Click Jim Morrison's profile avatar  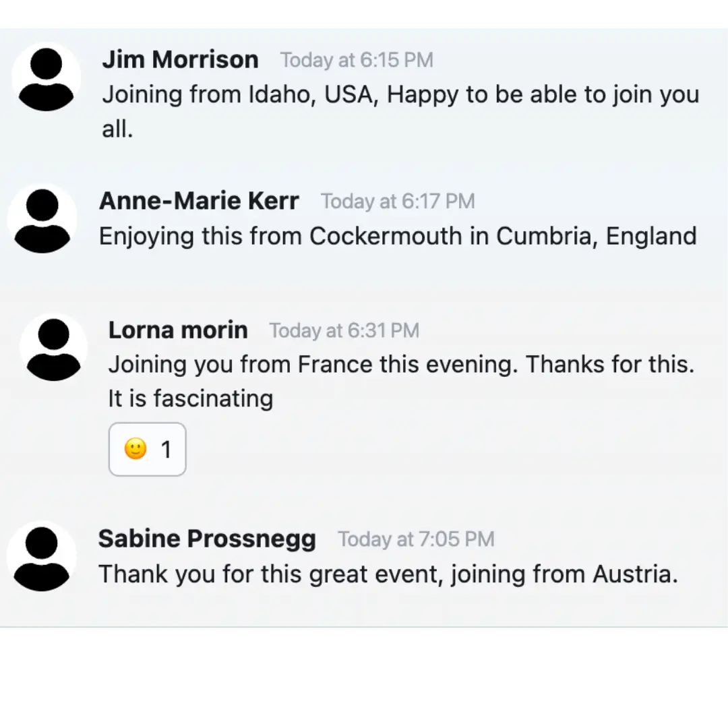coord(46,77)
